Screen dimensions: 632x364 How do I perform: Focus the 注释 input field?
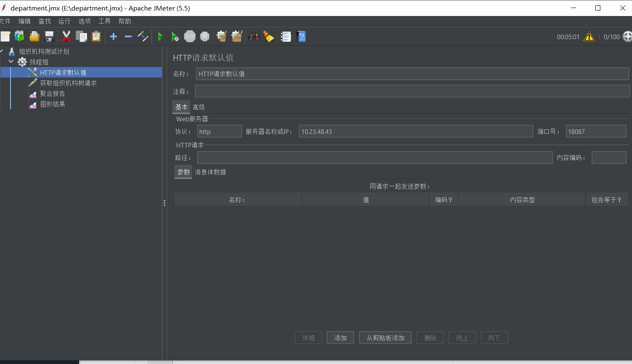coord(412,91)
